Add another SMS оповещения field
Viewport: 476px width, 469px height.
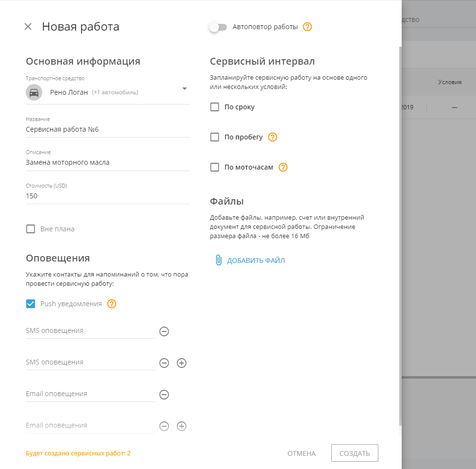(182, 363)
